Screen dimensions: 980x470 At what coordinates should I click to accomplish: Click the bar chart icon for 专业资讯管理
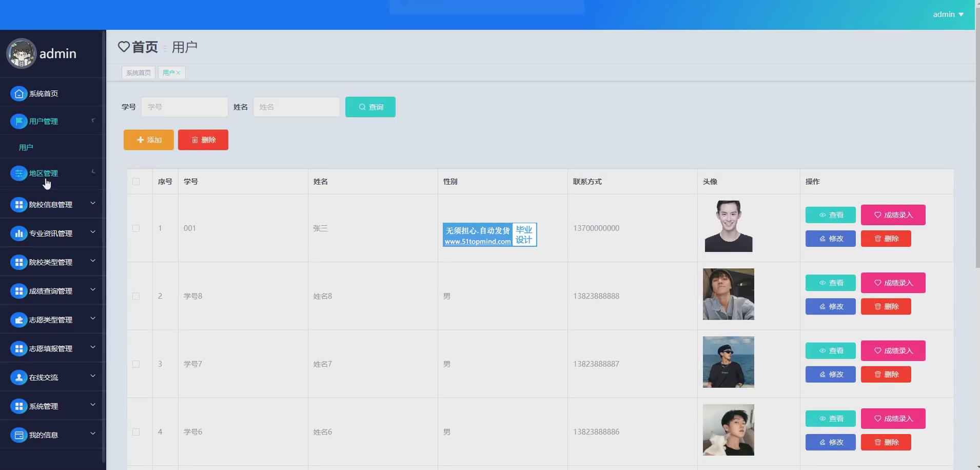coord(19,233)
